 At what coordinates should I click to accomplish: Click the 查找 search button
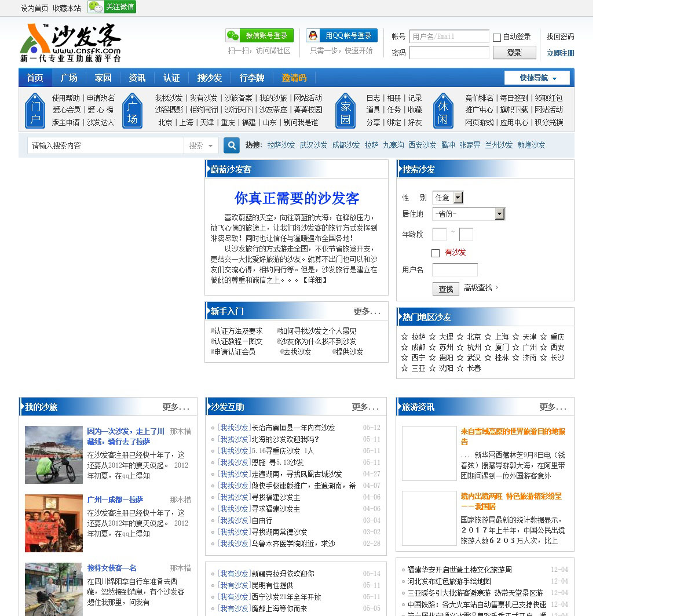click(446, 289)
